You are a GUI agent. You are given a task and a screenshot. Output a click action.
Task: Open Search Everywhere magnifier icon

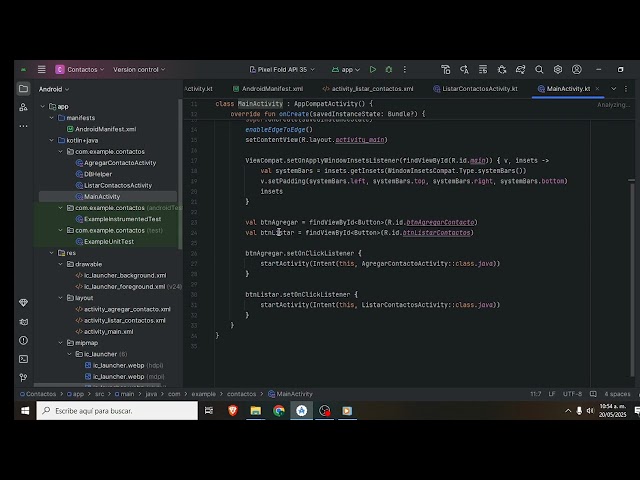tap(539, 70)
